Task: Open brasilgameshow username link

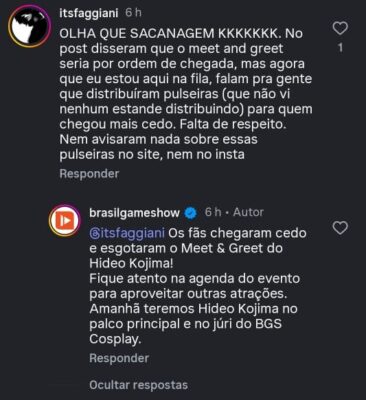Action: [x=134, y=213]
